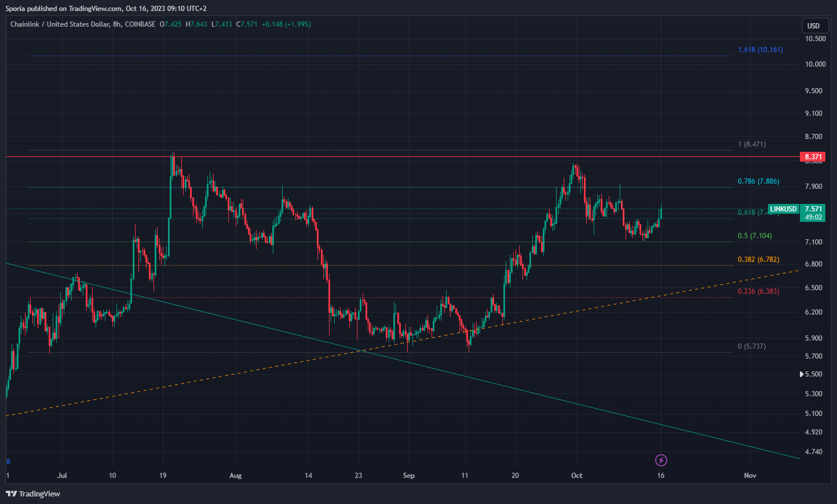Image resolution: width=837 pixels, height=504 pixels.
Task: Open the USD currency selector
Action: 814,25
